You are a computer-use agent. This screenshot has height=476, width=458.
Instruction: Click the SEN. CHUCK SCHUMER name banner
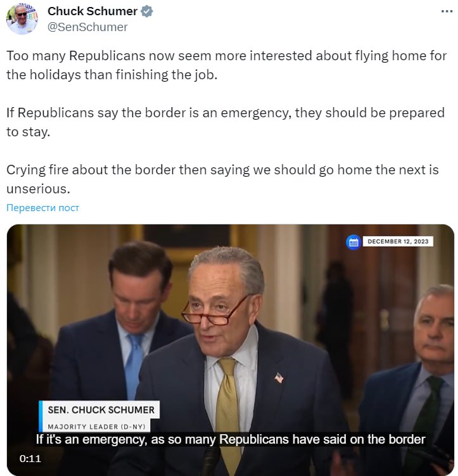tap(99, 410)
